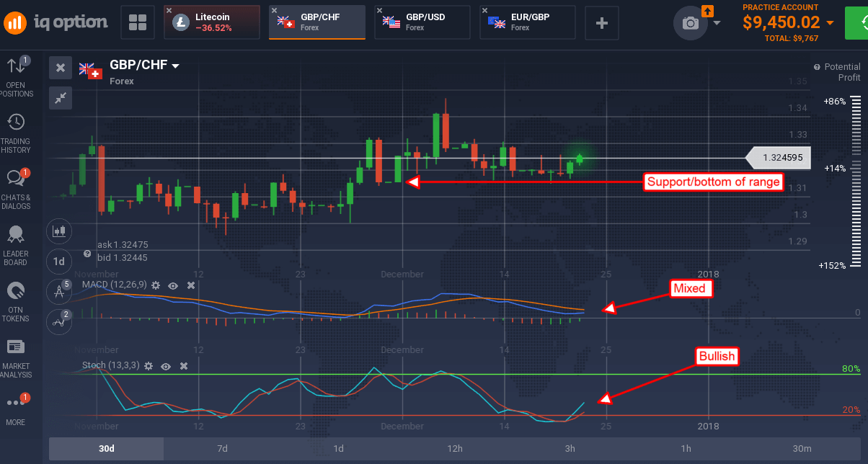868x464 pixels.
Task: Open MACD indicator settings gear
Action: click(156, 285)
